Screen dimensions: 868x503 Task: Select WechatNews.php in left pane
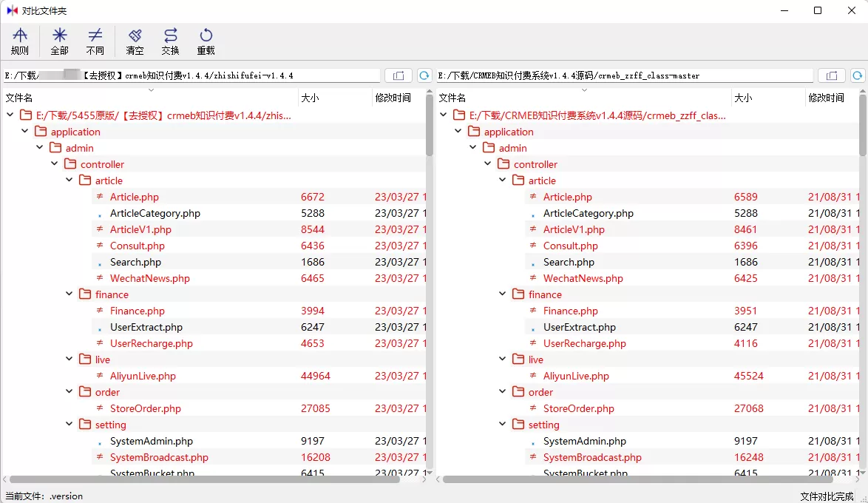tap(150, 278)
